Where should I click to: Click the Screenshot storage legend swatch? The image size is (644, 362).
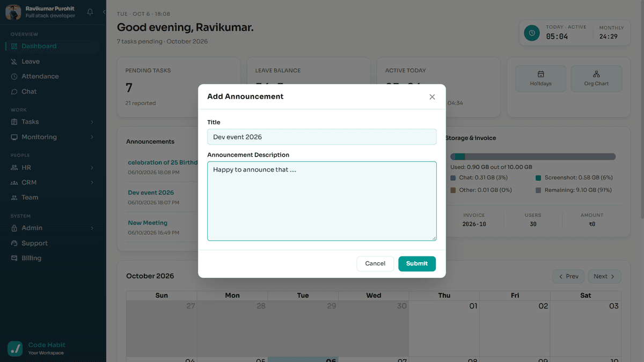coord(538,178)
